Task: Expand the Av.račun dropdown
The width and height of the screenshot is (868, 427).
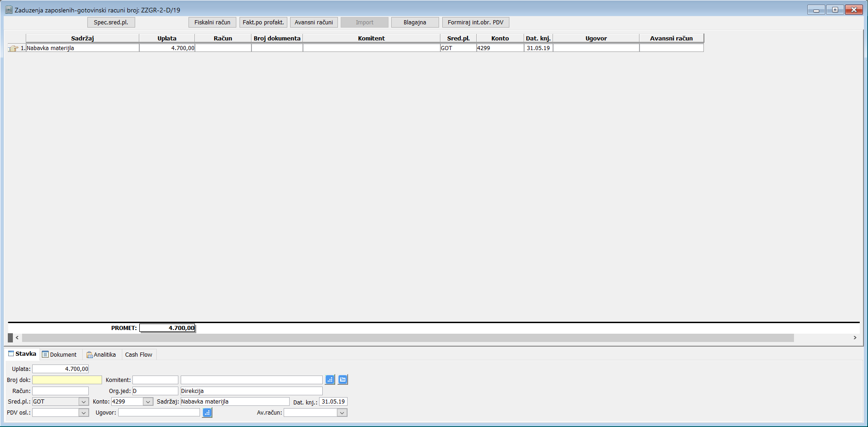Action: point(342,413)
